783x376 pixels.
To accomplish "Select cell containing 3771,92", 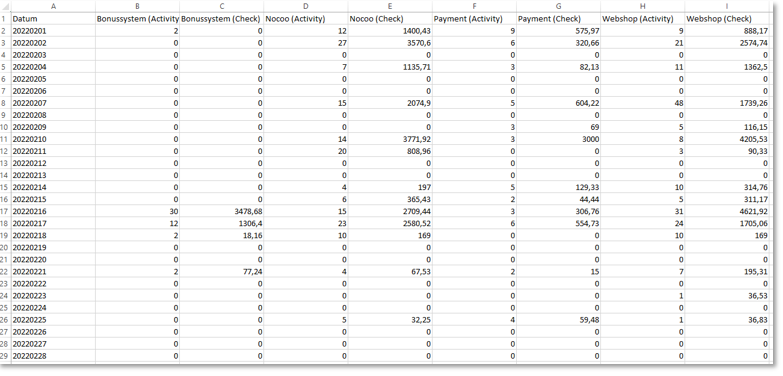I will tap(390, 139).
